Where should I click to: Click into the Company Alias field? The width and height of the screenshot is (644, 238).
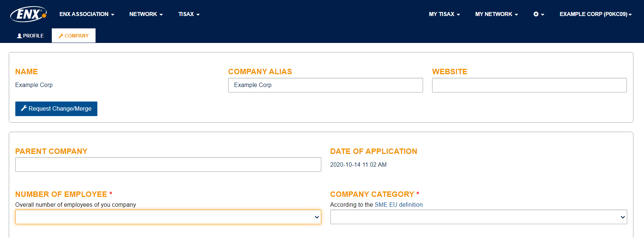tap(325, 85)
